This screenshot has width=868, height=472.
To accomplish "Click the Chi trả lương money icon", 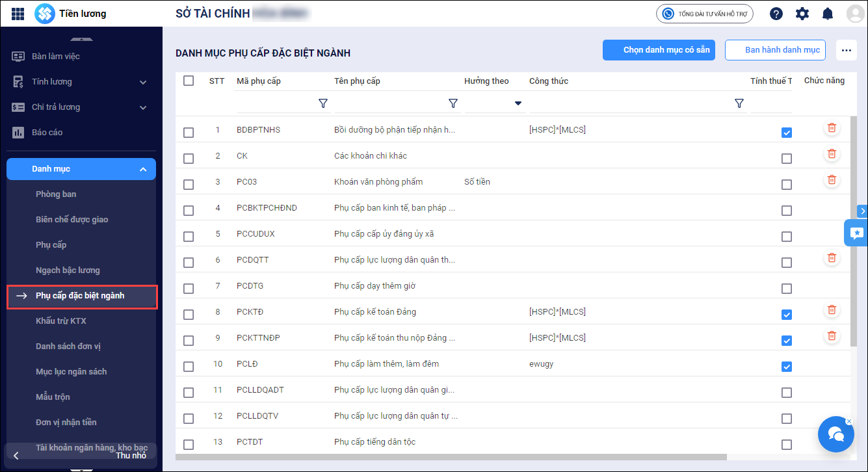I will click(18, 107).
